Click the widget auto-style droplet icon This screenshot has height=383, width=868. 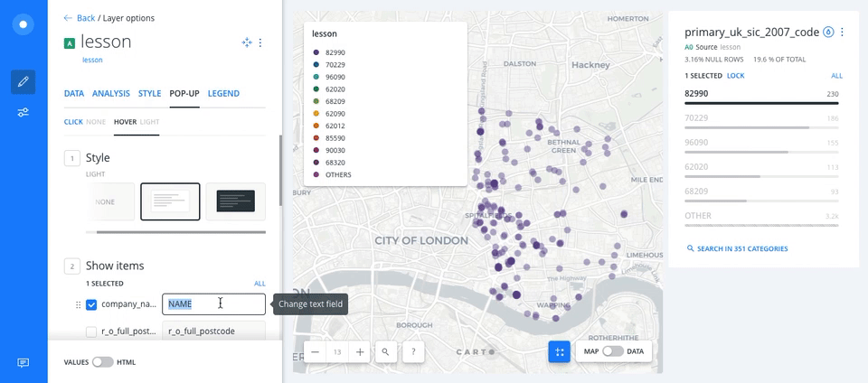[829, 32]
